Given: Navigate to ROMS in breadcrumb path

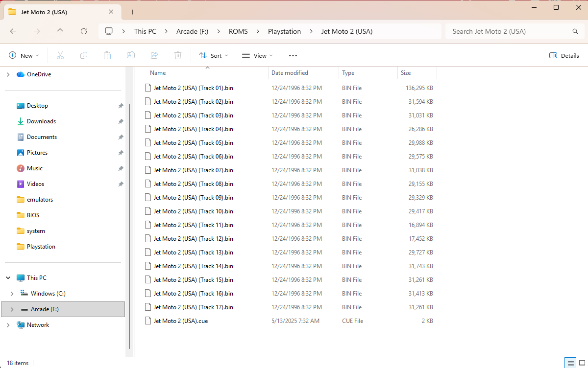Looking at the screenshot, I should click(238, 31).
